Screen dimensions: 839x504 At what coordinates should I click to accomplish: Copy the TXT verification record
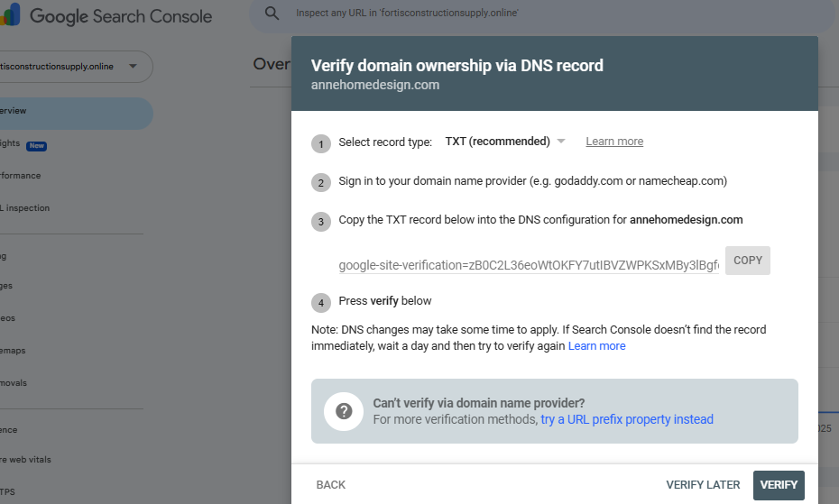point(748,261)
